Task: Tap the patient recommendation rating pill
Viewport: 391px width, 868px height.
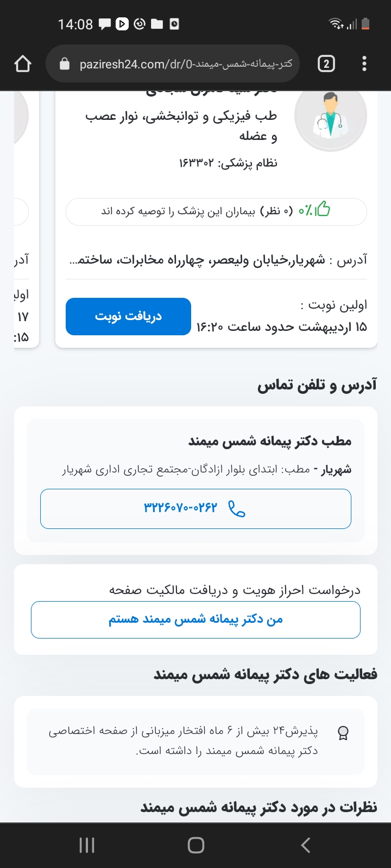Action: pyautogui.click(x=216, y=211)
